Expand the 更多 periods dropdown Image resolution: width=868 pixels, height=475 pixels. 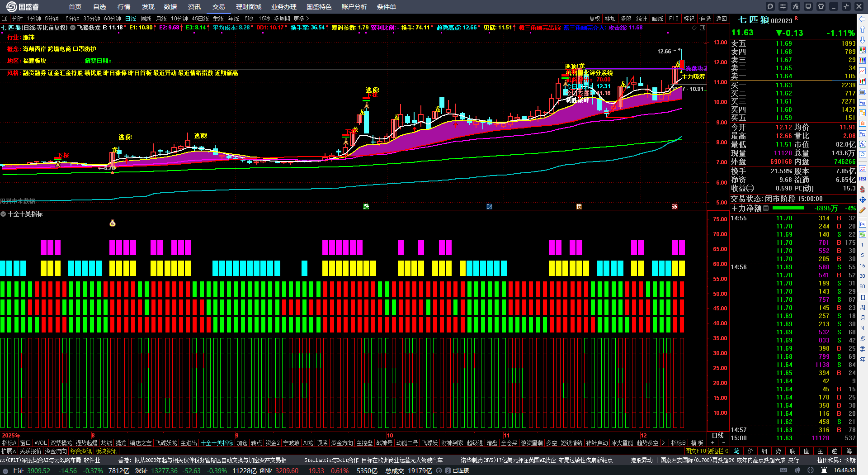coord(301,19)
